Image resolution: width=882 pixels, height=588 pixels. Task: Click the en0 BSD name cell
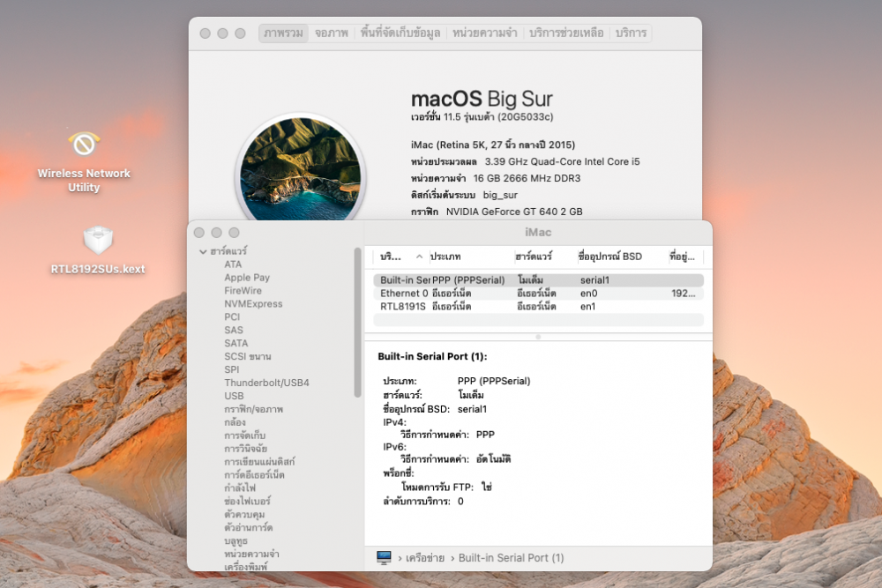[x=589, y=294]
